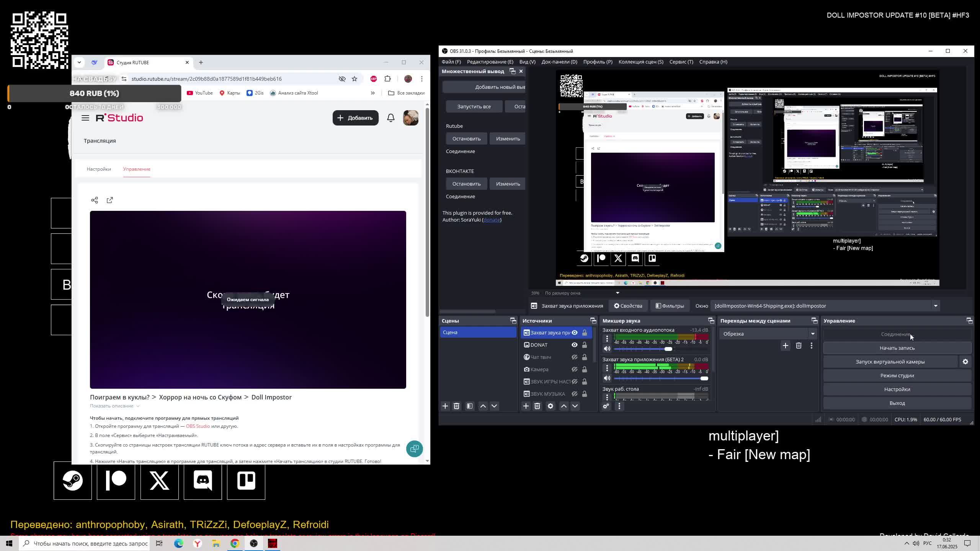Add a new source with plus icon

coord(526,406)
